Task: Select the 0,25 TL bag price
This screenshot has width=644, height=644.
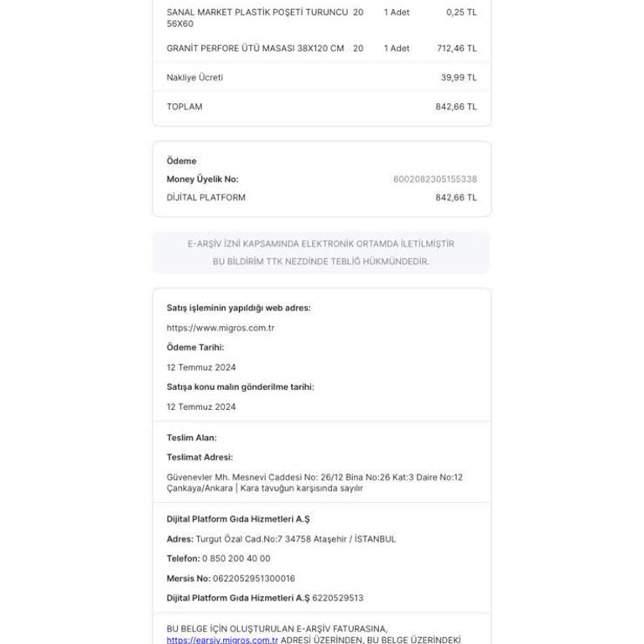Action: point(461,13)
